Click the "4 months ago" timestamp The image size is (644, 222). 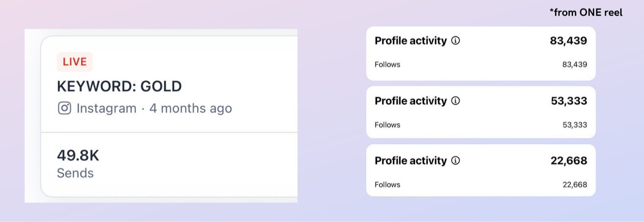pos(190,108)
